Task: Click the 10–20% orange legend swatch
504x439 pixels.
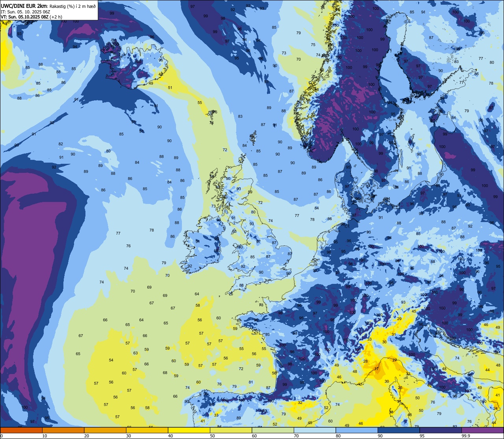Action: (x=63, y=430)
